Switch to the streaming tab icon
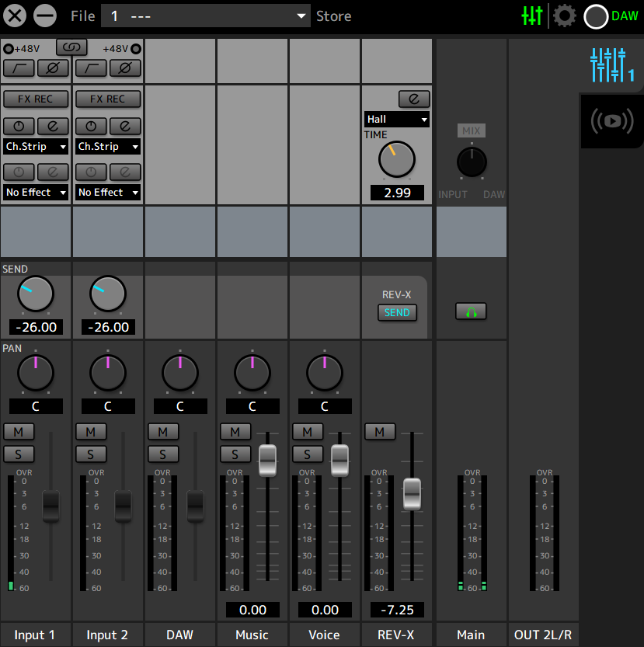The image size is (644, 647). pyautogui.click(x=612, y=121)
